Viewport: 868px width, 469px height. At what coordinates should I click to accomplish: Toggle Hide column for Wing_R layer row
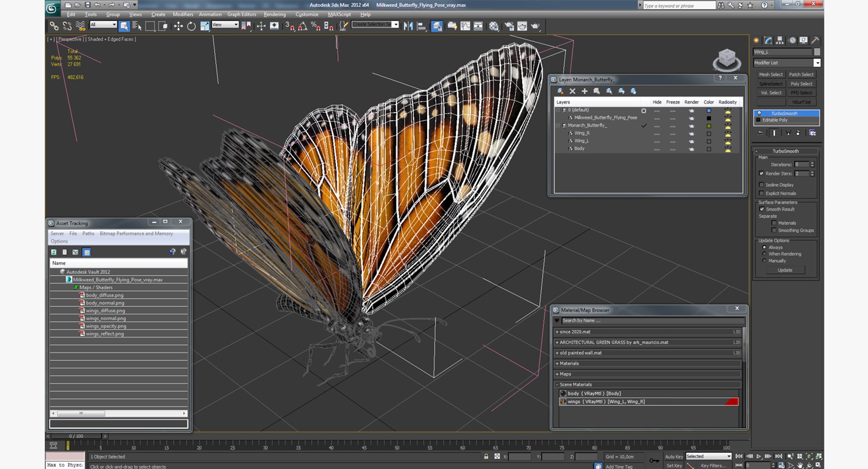coord(656,134)
